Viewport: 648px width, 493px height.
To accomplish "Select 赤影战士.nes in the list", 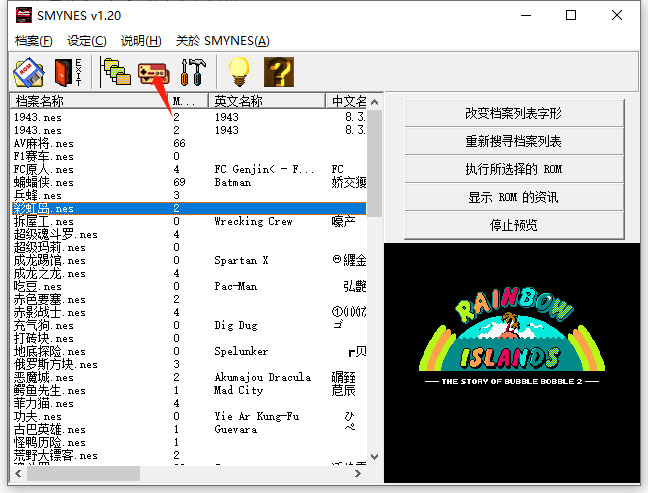I will coord(50,312).
